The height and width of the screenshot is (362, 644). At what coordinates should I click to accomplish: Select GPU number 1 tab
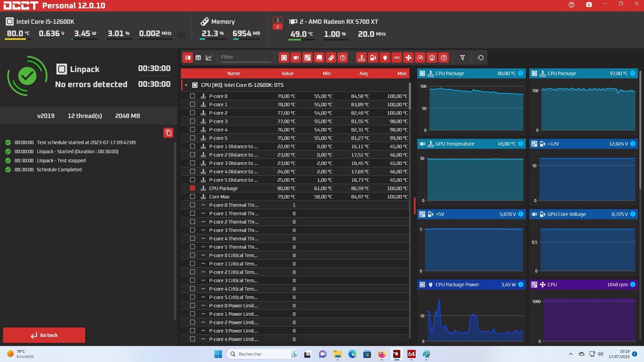(x=277, y=20)
